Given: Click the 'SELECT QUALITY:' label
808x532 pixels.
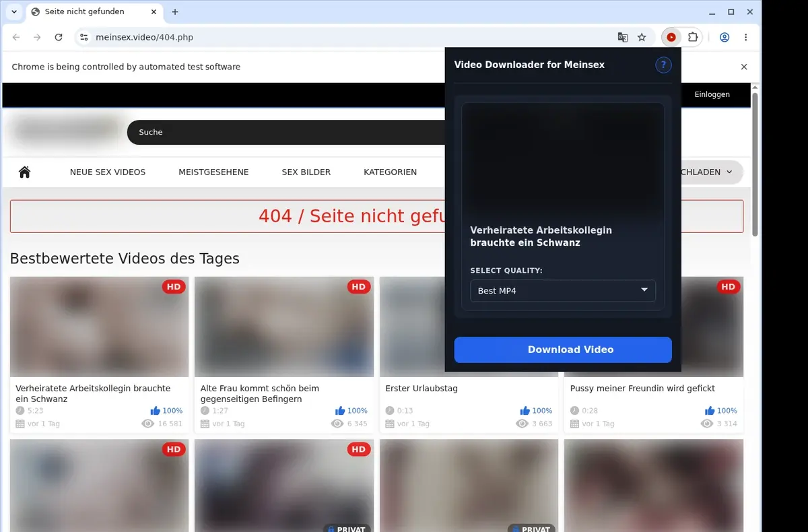Looking at the screenshot, I should tap(506, 271).
